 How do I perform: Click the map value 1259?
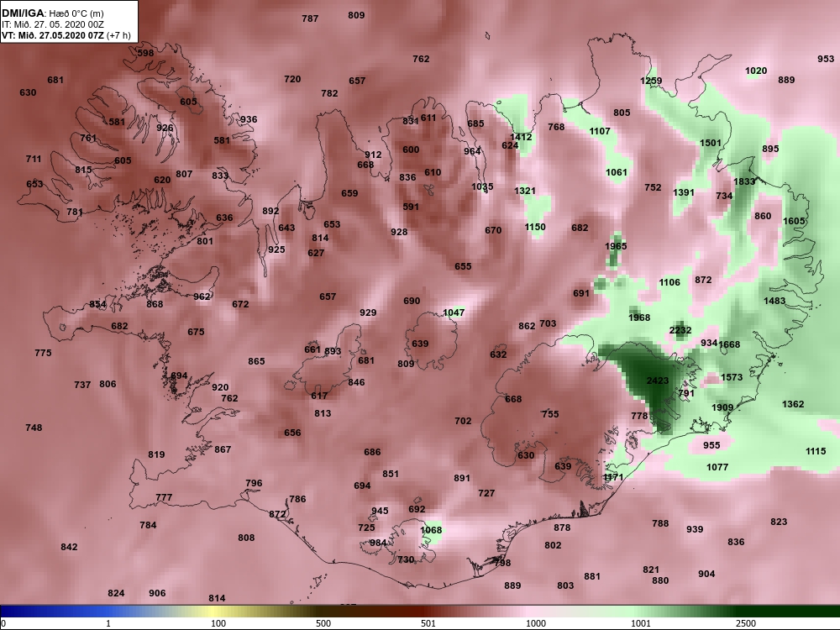pyautogui.click(x=651, y=81)
